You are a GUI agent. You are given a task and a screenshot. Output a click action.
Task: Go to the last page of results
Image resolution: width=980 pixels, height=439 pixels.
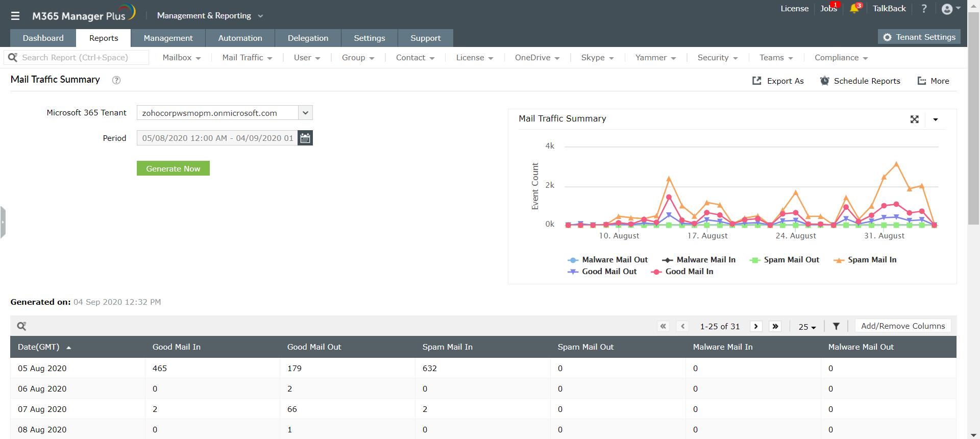pos(775,326)
